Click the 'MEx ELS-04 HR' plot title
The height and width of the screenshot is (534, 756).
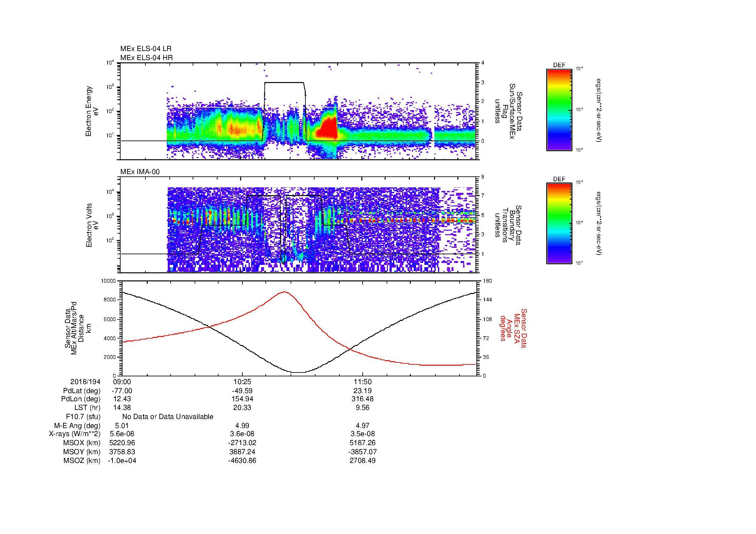pyautogui.click(x=146, y=58)
